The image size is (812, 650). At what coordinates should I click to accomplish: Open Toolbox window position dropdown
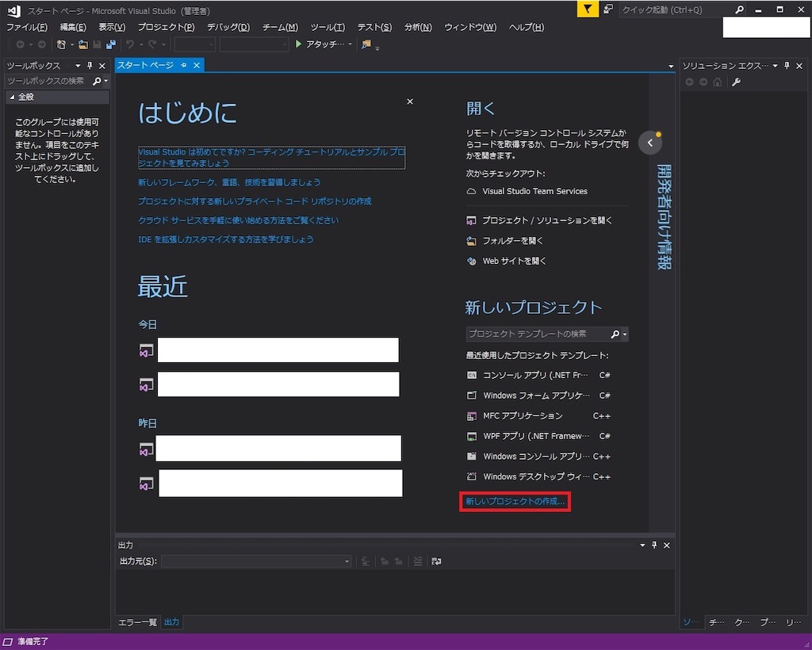point(78,66)
